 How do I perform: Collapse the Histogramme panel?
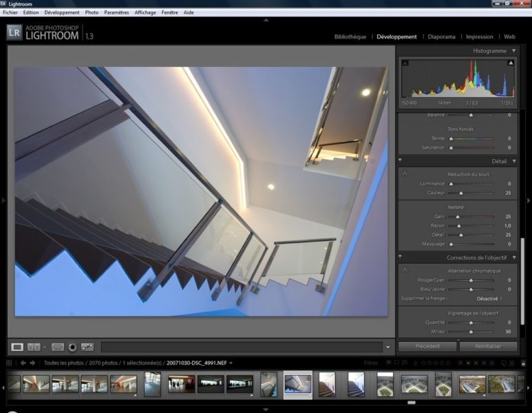coord(513,51)
